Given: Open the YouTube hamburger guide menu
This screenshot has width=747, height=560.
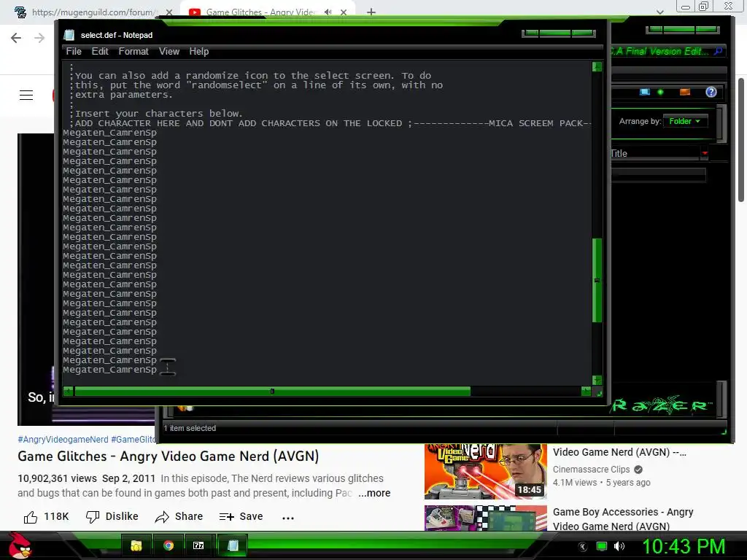Looking at the screenshot, I should click(x=26, y=96).
